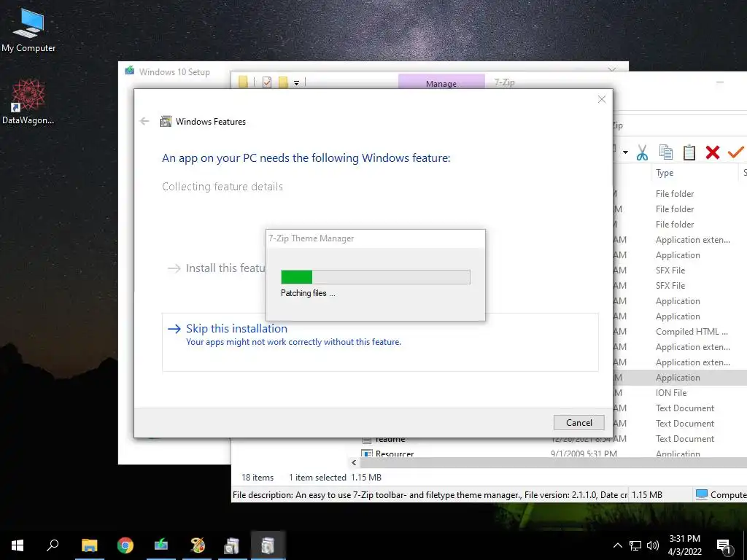The width and height of the screenshot is (747, 560).
Task: Open the Manage ribbon tab
Action: click(441, 83)
